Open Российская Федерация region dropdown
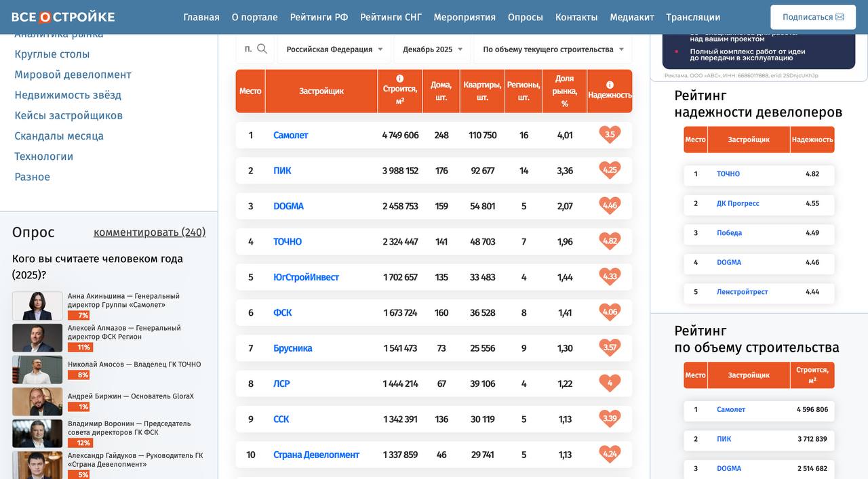868x479 pixels. coord(334,49)
